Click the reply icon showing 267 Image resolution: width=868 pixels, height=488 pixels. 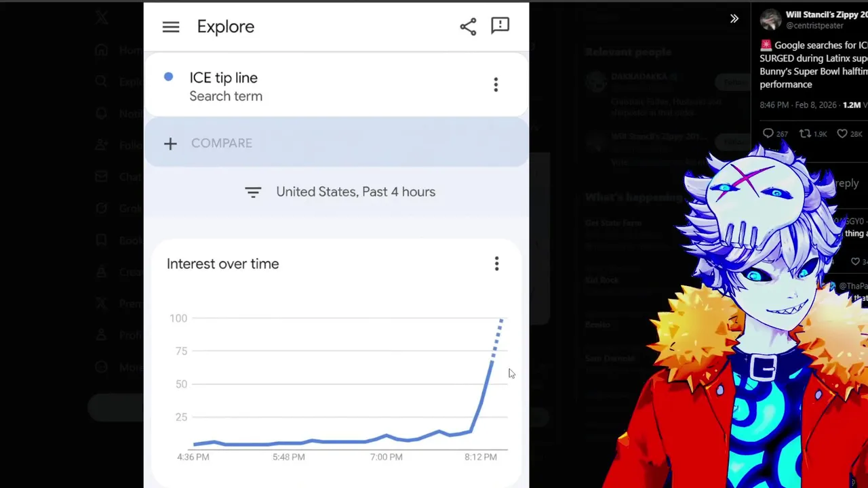point(768,134)
